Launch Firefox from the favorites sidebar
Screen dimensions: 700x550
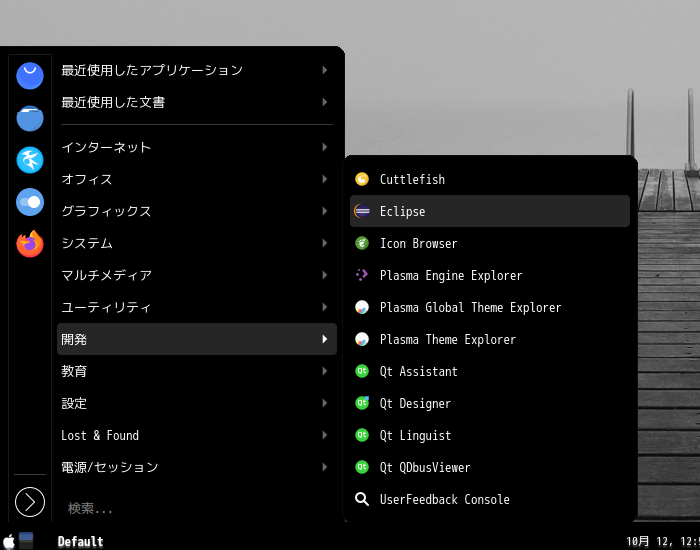[x=30, y=244]
